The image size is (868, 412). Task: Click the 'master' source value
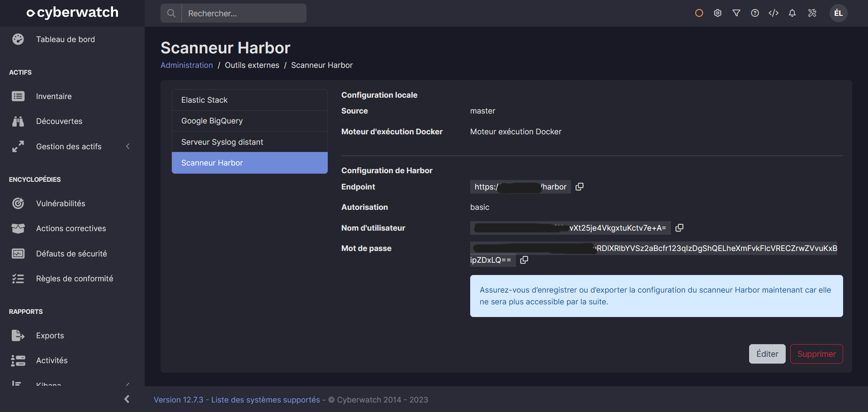coord(482,111)
